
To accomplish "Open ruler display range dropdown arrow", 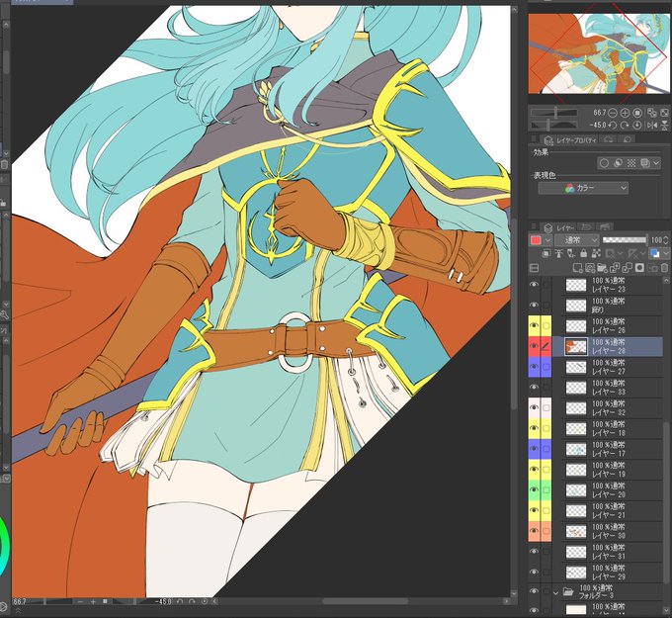I will (643, 254).
